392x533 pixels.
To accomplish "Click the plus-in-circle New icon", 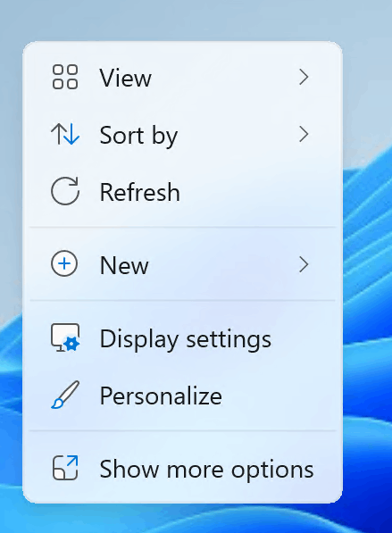I will coord(64,263).
